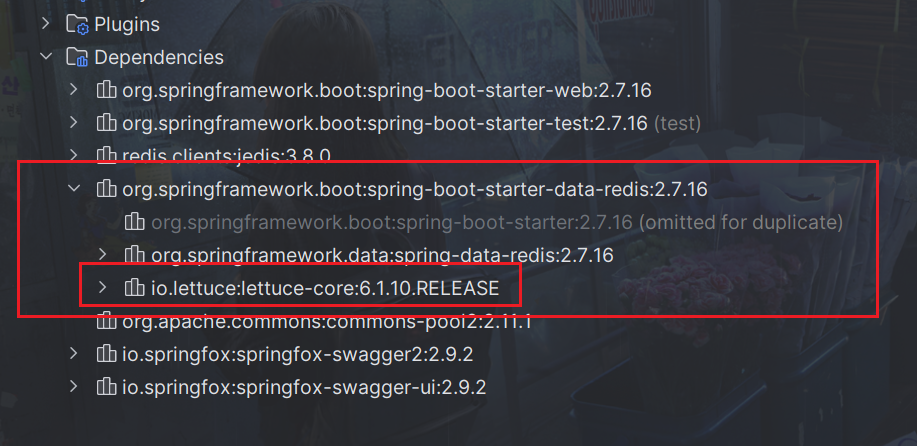Image resolution: width=917 pixels, height=446 pixels.
Task: Click library icon beside lettuce-core dependency
Action: [x=135, y=288]
